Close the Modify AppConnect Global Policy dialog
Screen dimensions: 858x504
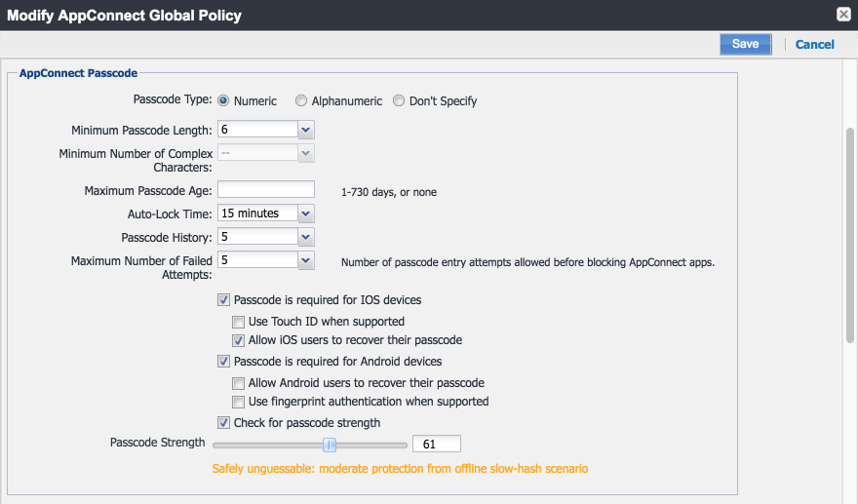click(x=843, y=15)
